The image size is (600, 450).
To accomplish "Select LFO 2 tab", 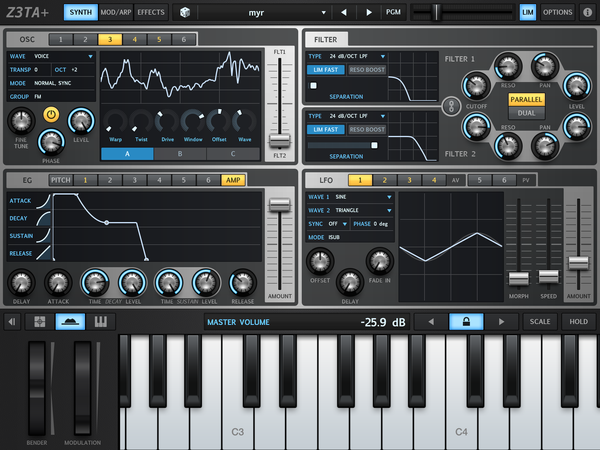I will tap(385, 180).
